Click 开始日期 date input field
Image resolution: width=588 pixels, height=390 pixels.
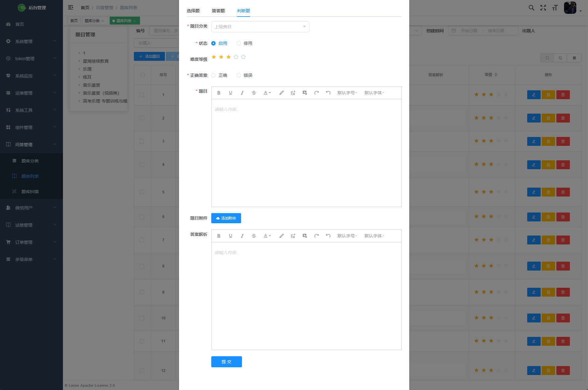pos(469,31)
